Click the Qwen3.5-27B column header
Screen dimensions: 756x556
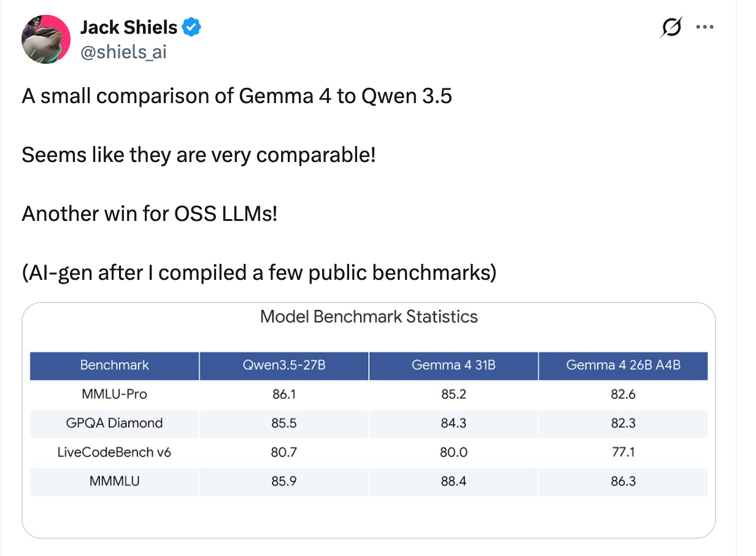coord(283,366)
